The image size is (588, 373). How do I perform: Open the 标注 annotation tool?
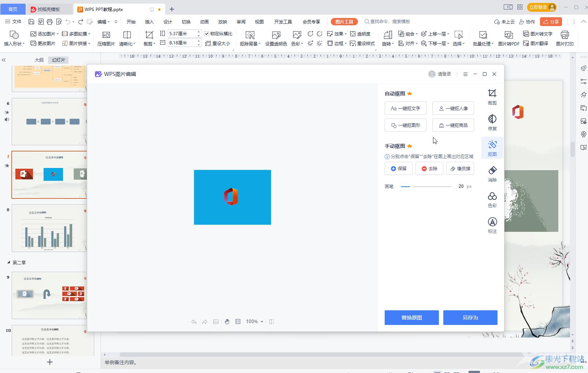492,225
